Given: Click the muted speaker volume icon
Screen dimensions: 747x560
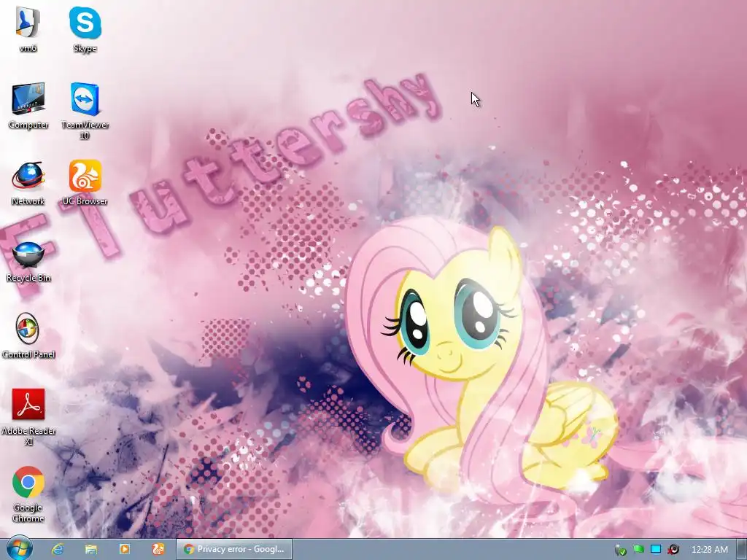Looking at the screenshot, I should 673,550.
